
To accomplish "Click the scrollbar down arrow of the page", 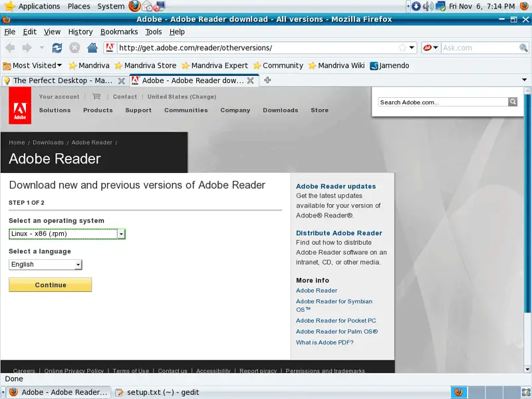I will pos(527,369).
